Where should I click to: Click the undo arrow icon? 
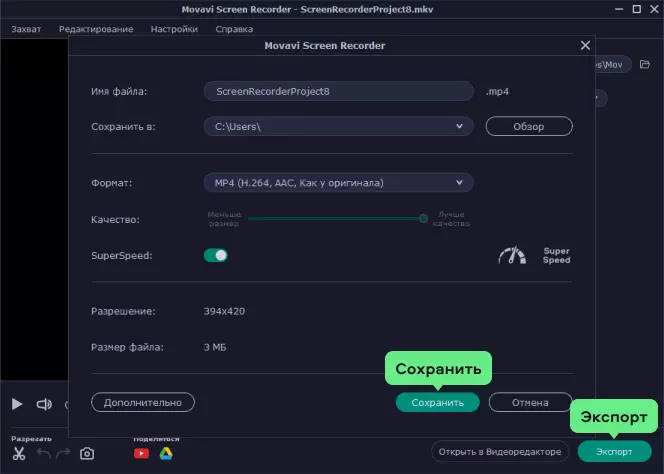44,454
